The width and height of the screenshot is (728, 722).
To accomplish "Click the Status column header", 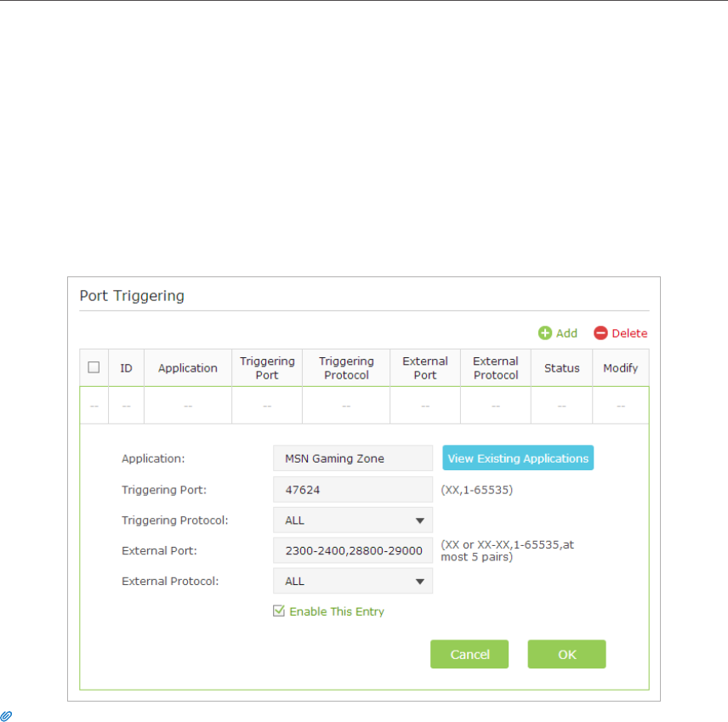I will click(x=562, y=368).
